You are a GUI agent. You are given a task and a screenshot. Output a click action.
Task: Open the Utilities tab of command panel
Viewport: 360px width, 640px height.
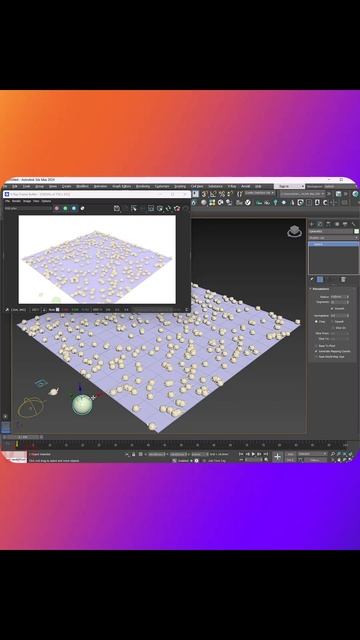[353, 224]
